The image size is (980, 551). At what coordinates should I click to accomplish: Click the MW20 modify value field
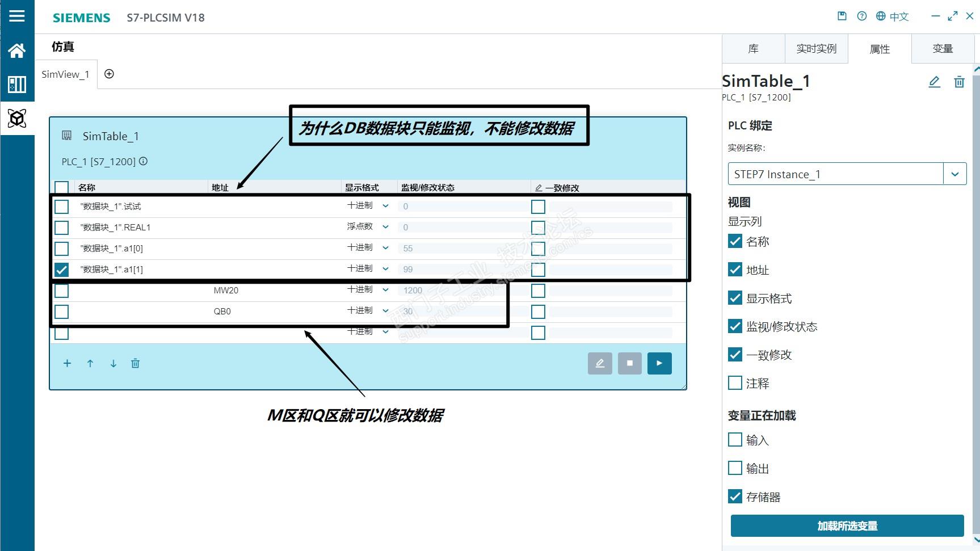coord(463,291)
